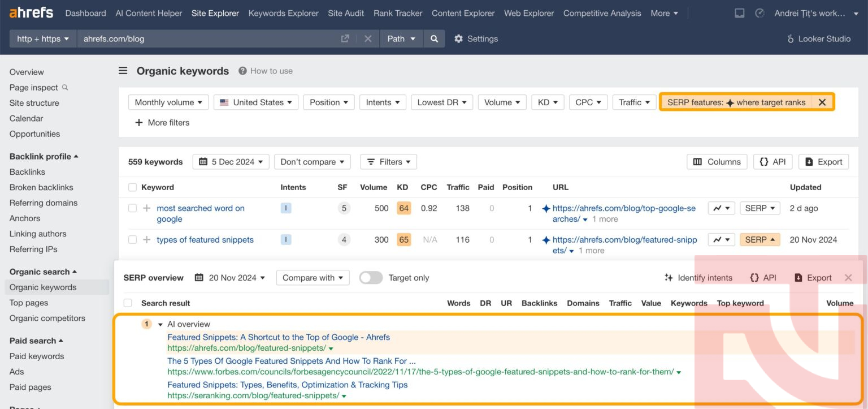Open KD filter dropdown
Screen dimensions: 868x409
pyautogui.click(x=548, y=102)
